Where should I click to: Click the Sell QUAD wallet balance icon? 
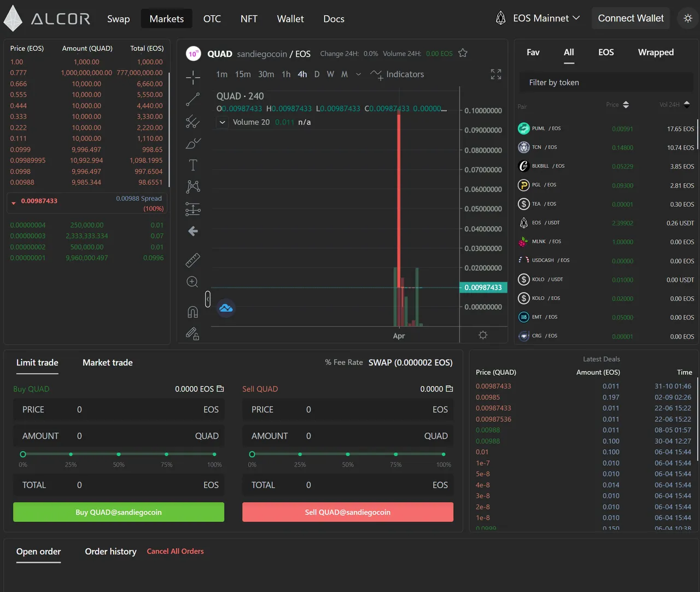point(450,389)
